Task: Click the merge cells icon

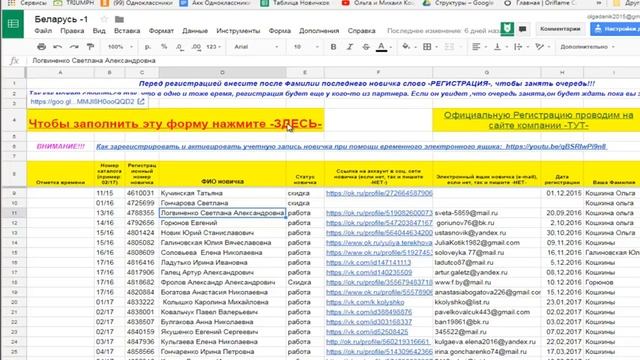Action: pyautogui.click(x=449, y=47)
